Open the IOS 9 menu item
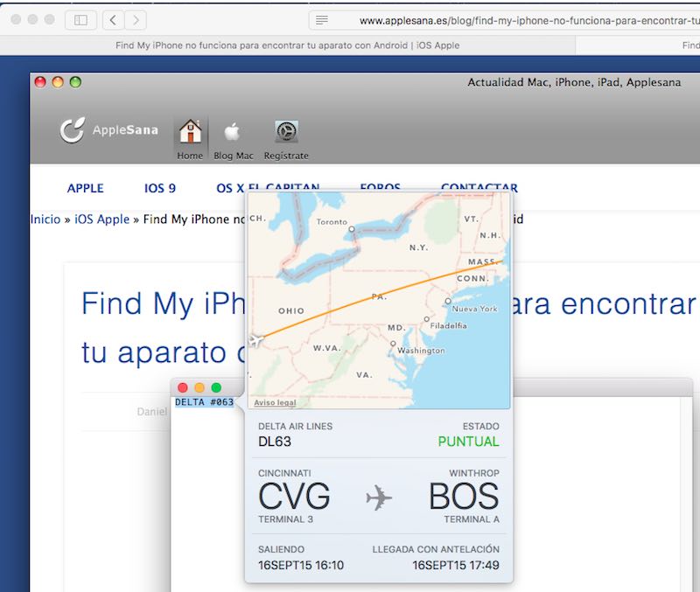The width and height of the screenshot is (700, 592). coord(160,188)
